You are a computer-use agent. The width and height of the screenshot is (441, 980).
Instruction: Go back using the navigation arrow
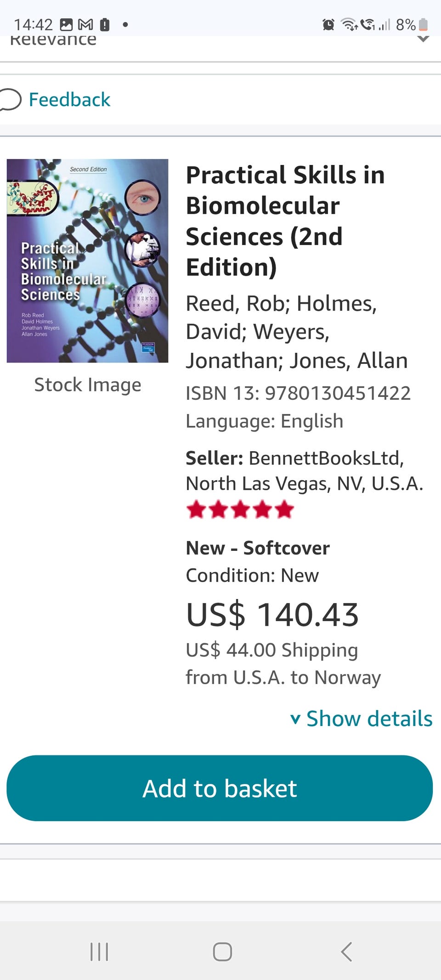[347, 952]
